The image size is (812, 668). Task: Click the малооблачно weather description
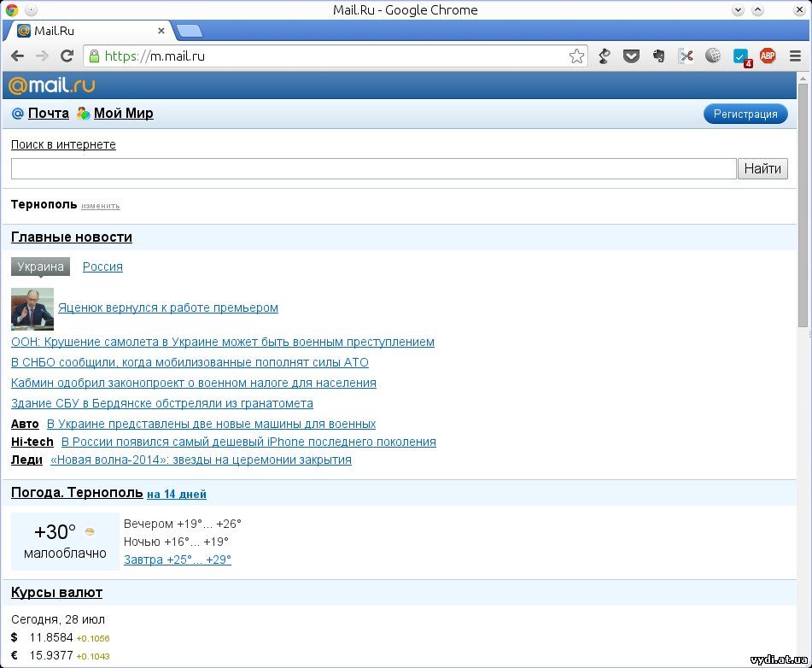(65, 554)
